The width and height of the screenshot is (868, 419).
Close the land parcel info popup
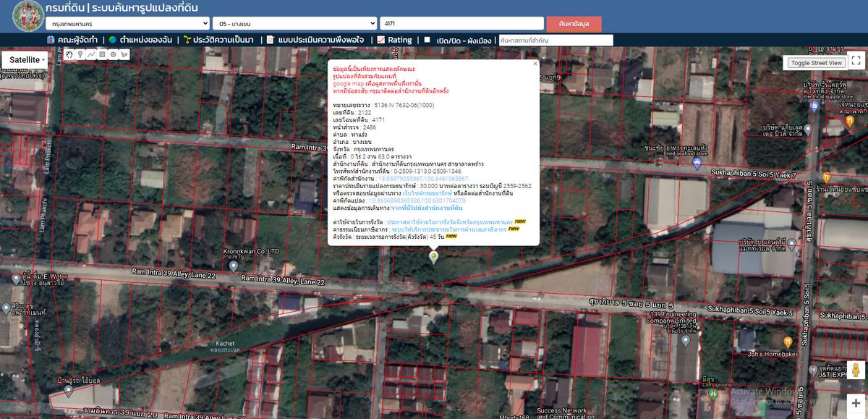(535, 64)
